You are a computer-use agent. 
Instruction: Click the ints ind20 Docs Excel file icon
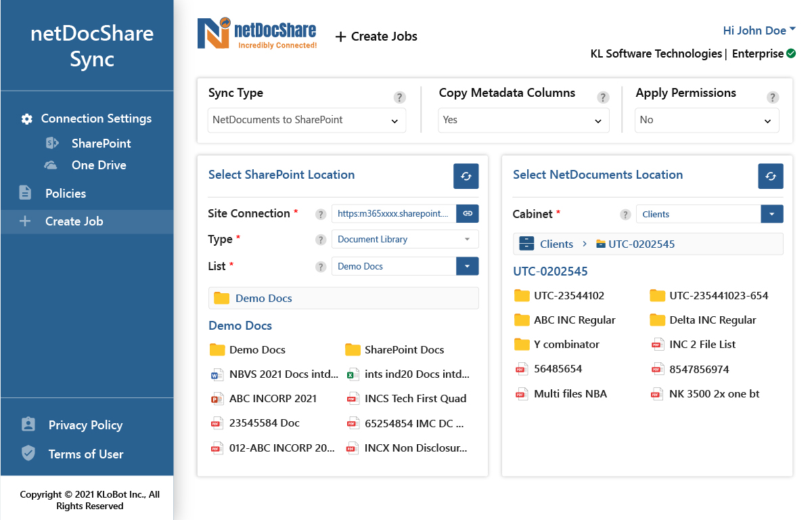pos(352,374)
